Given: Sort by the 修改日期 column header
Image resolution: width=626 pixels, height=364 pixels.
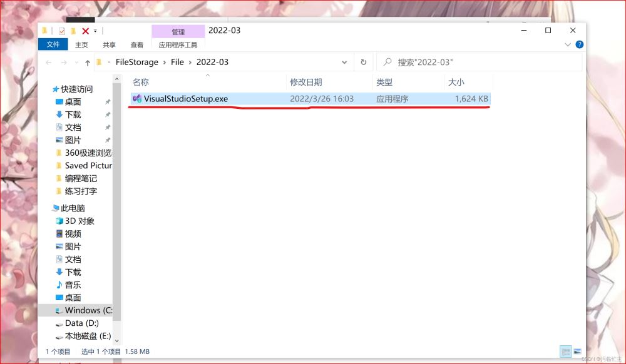Looking at the screenshot, I should point(306,82).
